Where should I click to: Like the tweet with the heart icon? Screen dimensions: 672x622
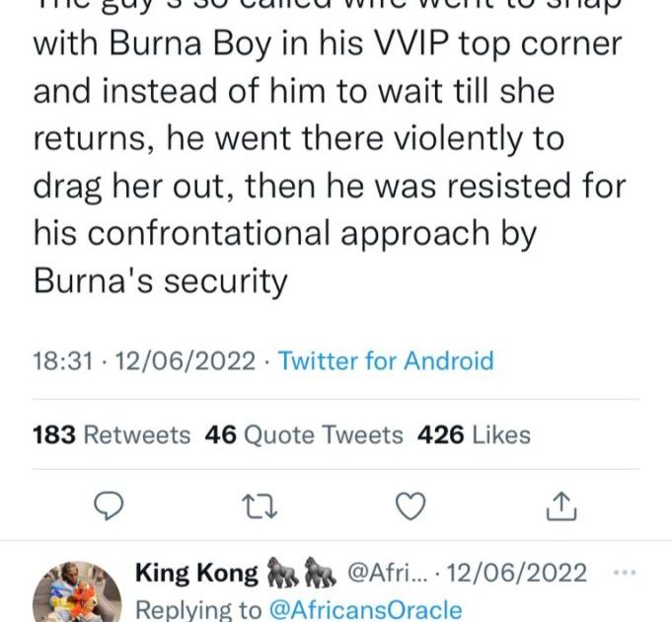pos(410,505)
